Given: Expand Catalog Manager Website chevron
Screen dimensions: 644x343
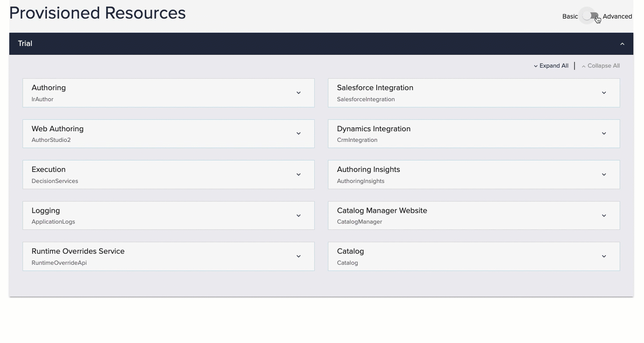Looking at the screenshot, I should (604, 216).
